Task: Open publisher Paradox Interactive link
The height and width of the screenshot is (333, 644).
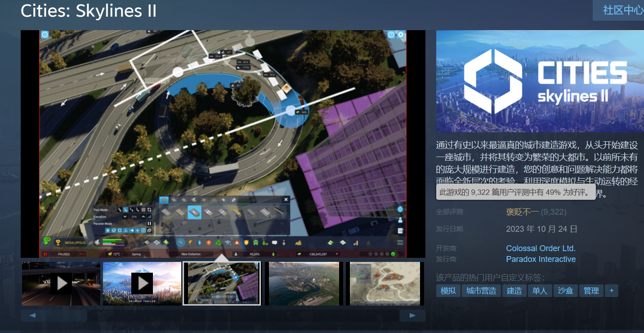Action: [541, 259]
